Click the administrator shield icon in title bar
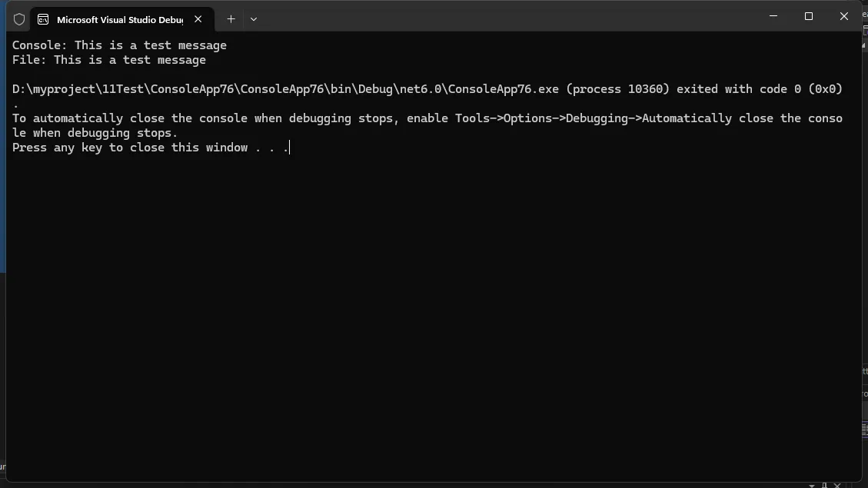Screen dimensions: 868x488 [19, 19]
